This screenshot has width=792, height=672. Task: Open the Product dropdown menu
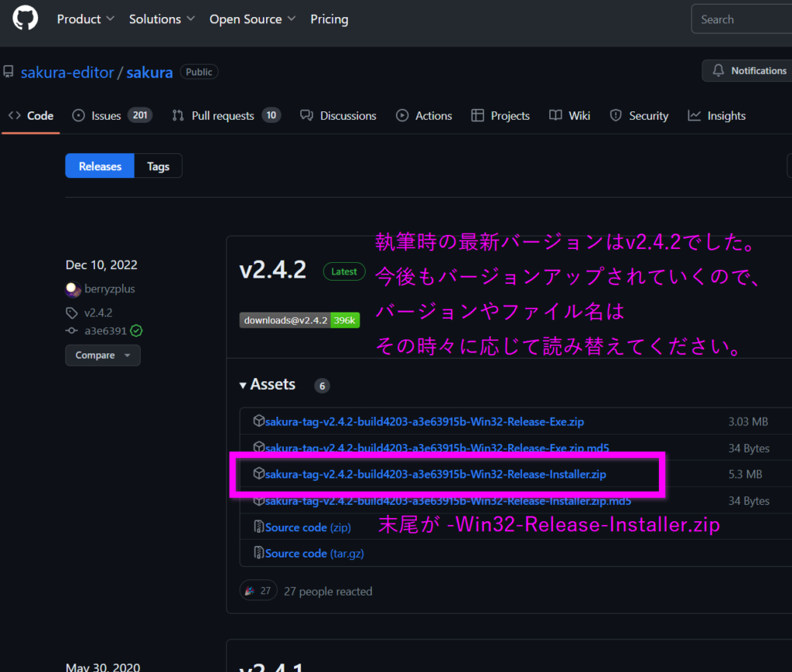point(85,19)
